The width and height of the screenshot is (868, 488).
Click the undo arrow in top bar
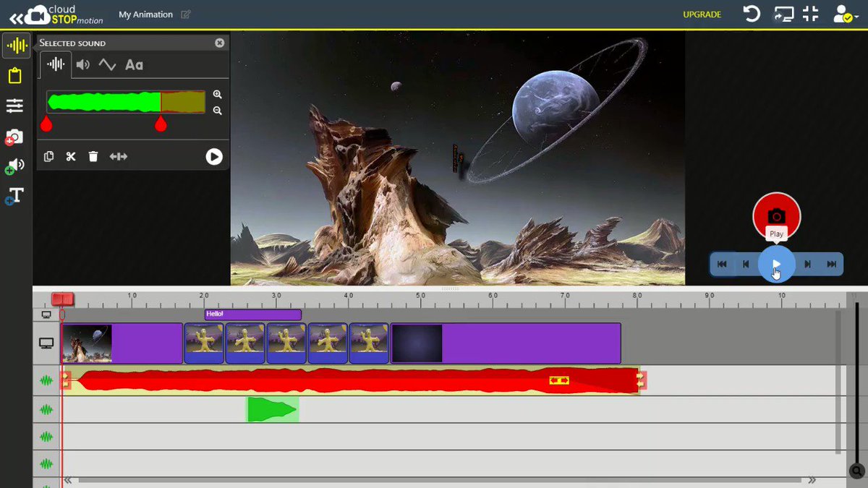[752, 14]
